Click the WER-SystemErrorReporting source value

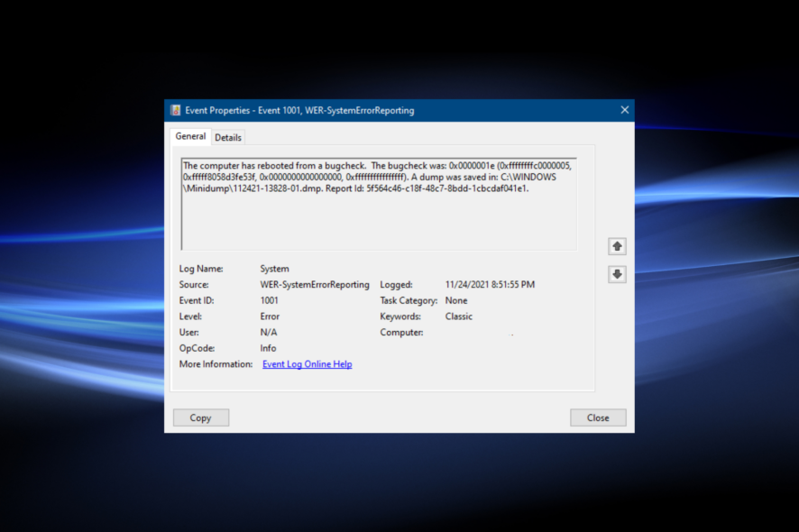click(315, 285)
